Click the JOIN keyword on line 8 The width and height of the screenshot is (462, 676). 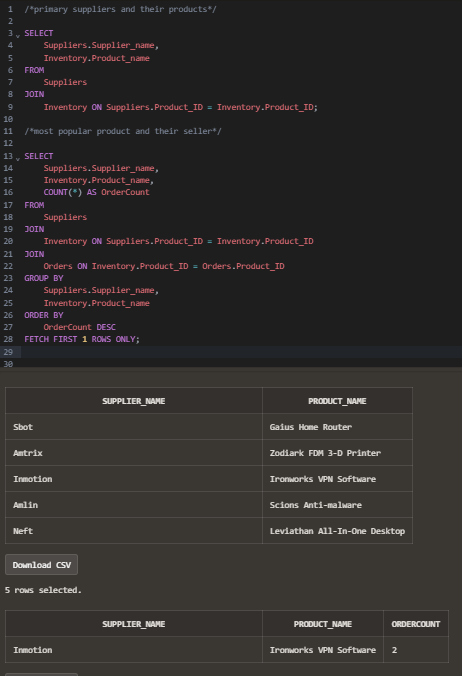pyautogui.click(x=34, y=94)
